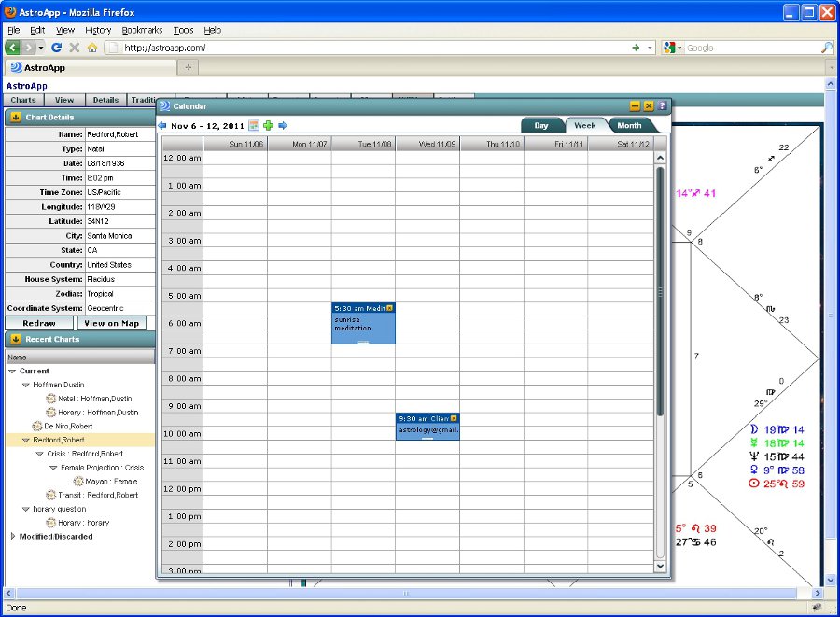
Task: Go to previous week with left arrow
Action: coord(162,125)
